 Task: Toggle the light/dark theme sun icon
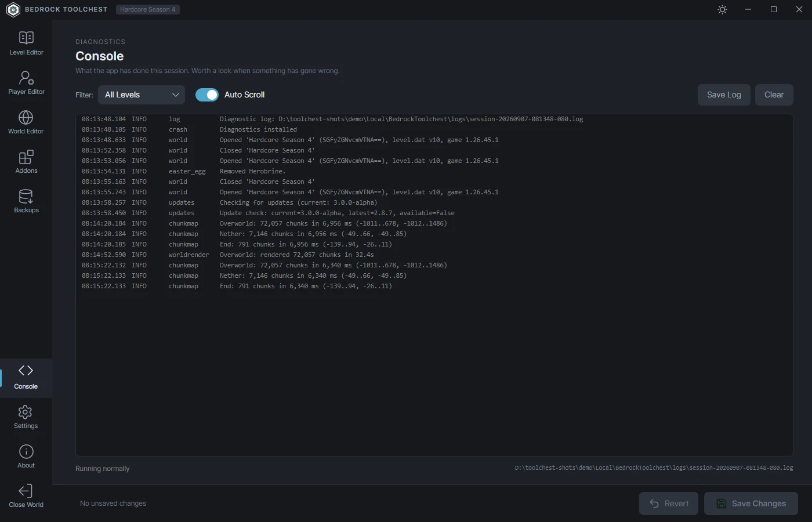coord(722,9)
